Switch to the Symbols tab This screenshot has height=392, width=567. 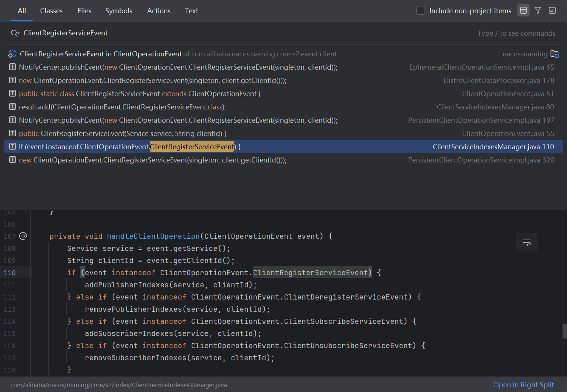(119, 11)
